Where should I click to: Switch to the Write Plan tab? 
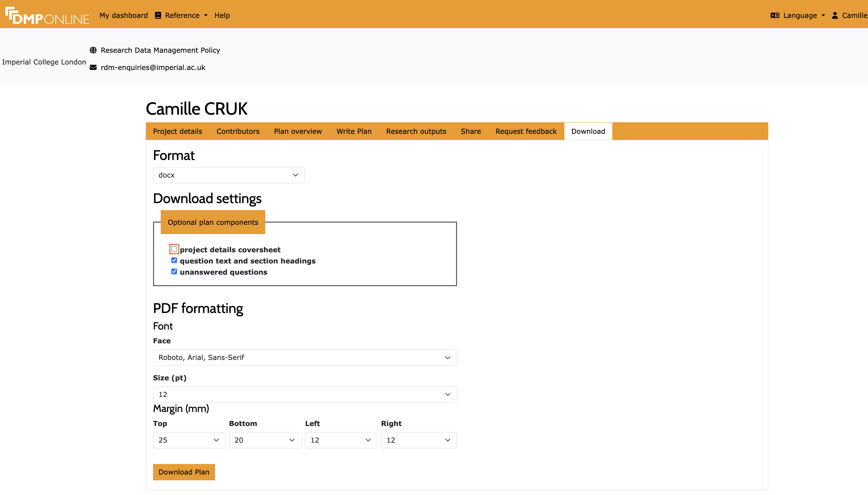[x=354, y=131]
